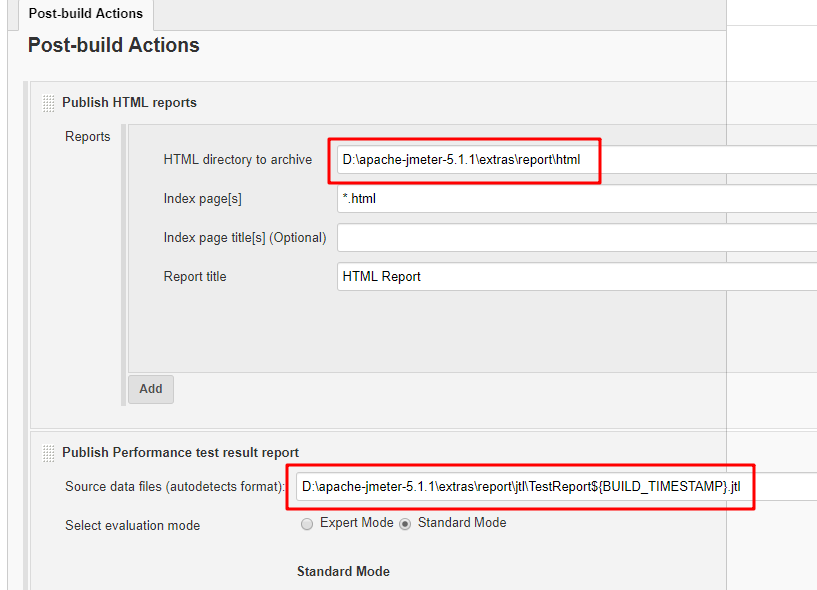Click Publish Performance test result report title
817x590 pixels.
tap(180, 453)
